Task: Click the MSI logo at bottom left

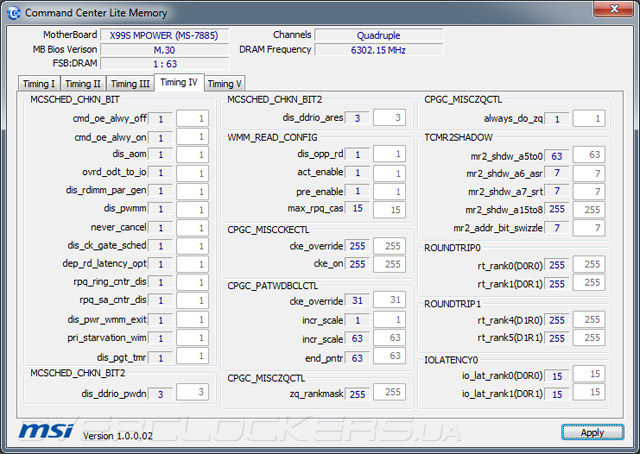Action: [x=46, y=431]
